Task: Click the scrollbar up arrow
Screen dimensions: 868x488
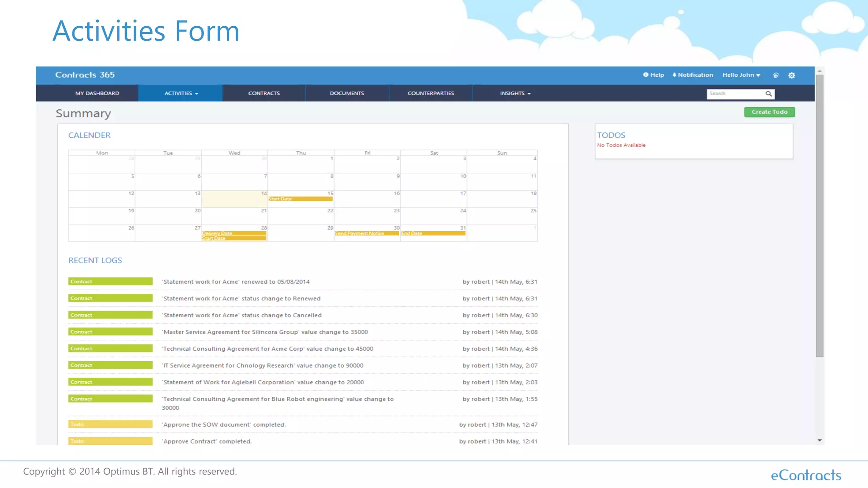Action: (820, 71)
